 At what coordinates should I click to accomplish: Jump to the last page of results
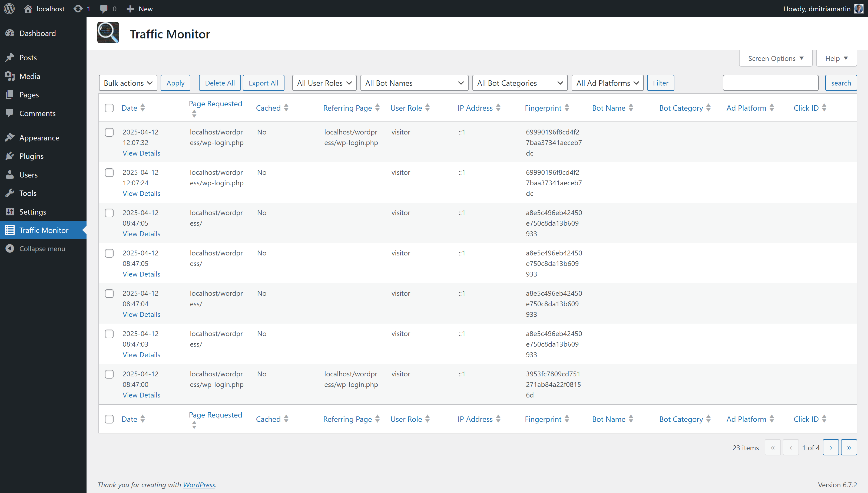tap(849, 447)
